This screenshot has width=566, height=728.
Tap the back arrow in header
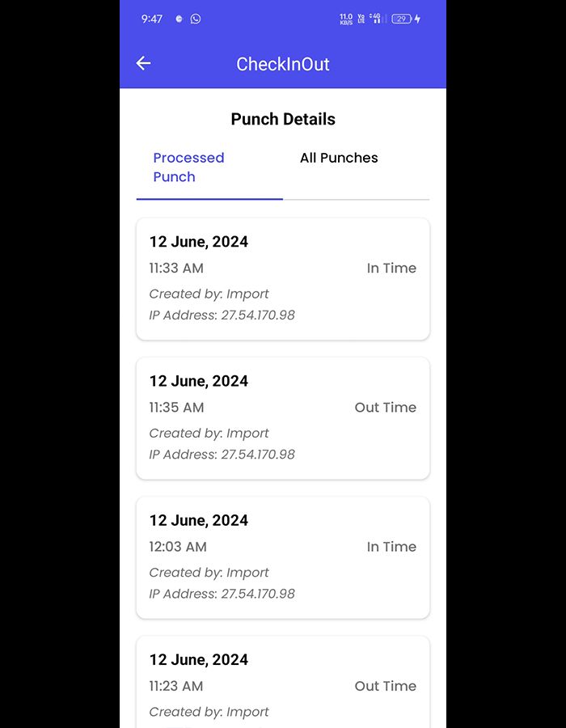click(x=144, y=63)
